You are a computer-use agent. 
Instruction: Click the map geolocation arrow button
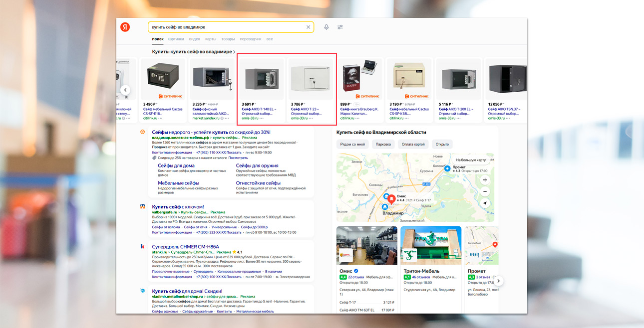485,203
